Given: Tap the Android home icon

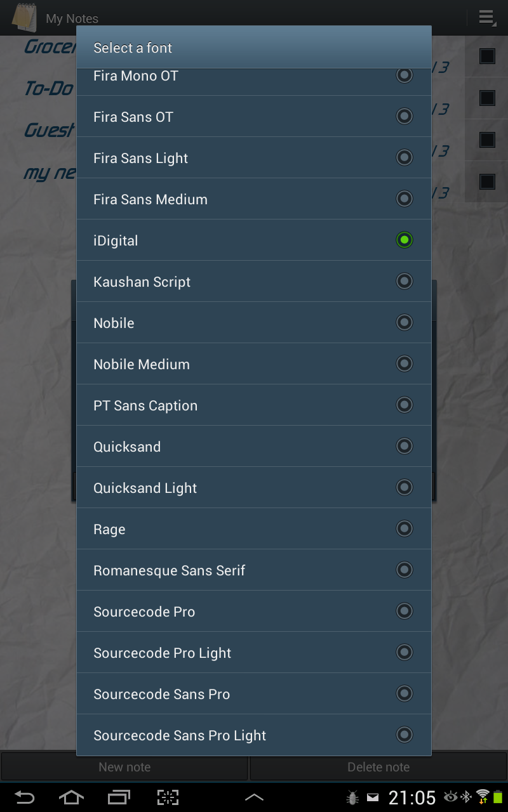Looking at the screenshot, I should [x=71, y=797].
